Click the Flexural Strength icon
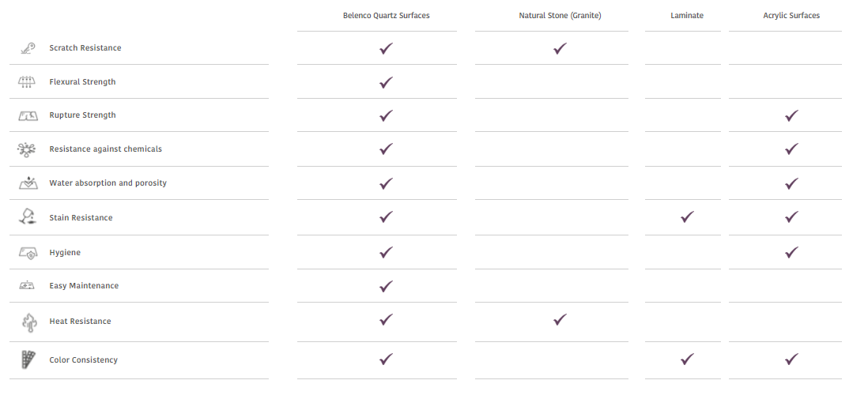The image size is (868, 399). tap(27, 82)
